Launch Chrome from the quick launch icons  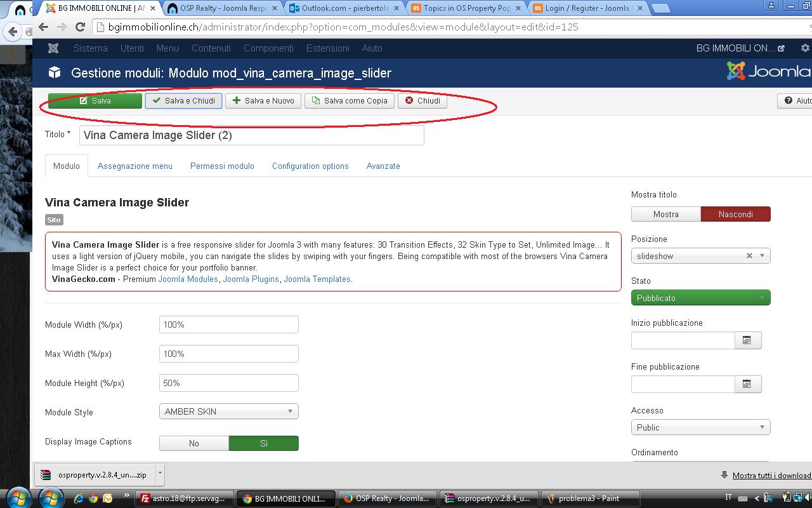click(93, 498)
